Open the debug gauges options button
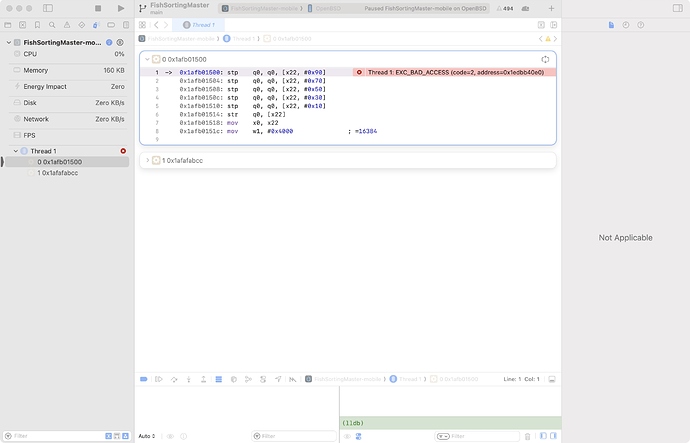The image size is (690, 443). (x=120, y=42)
